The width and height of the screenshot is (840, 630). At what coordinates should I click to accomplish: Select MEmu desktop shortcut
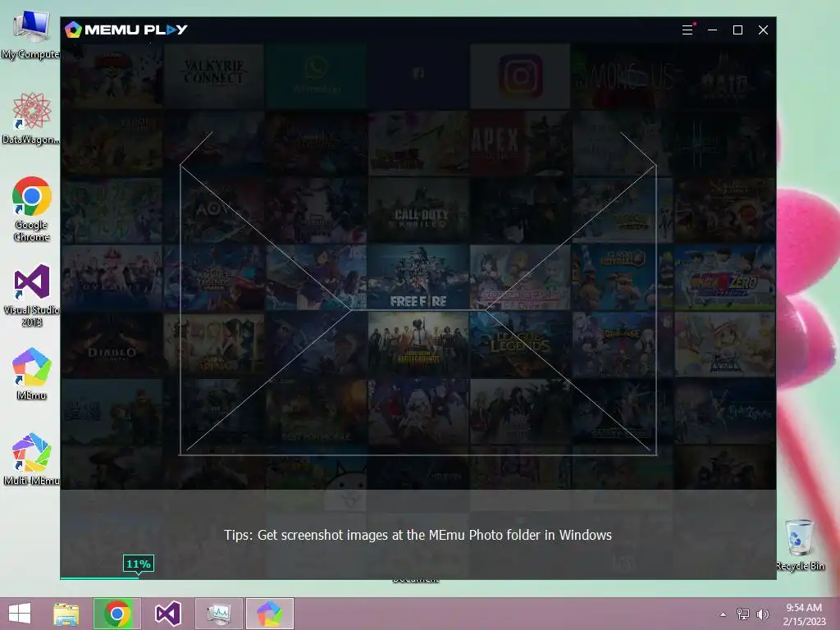coord(32,374)
